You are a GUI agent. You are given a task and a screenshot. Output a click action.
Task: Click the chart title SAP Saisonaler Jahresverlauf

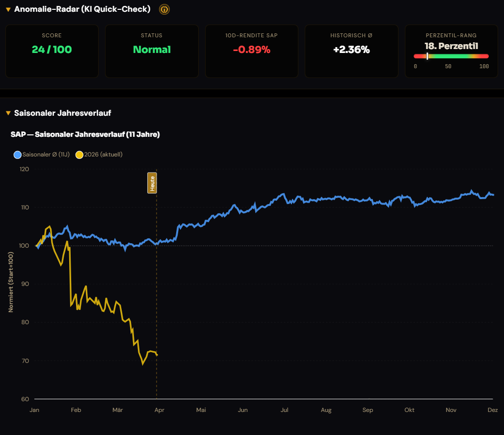85,134
